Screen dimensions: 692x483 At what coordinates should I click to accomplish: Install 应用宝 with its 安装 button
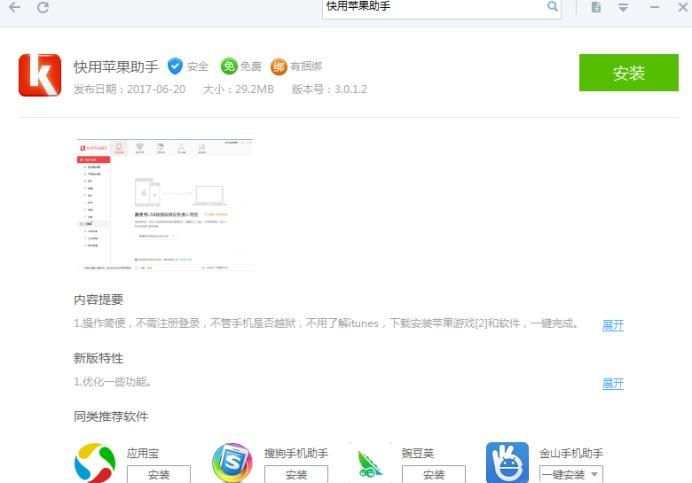[159, 474]
